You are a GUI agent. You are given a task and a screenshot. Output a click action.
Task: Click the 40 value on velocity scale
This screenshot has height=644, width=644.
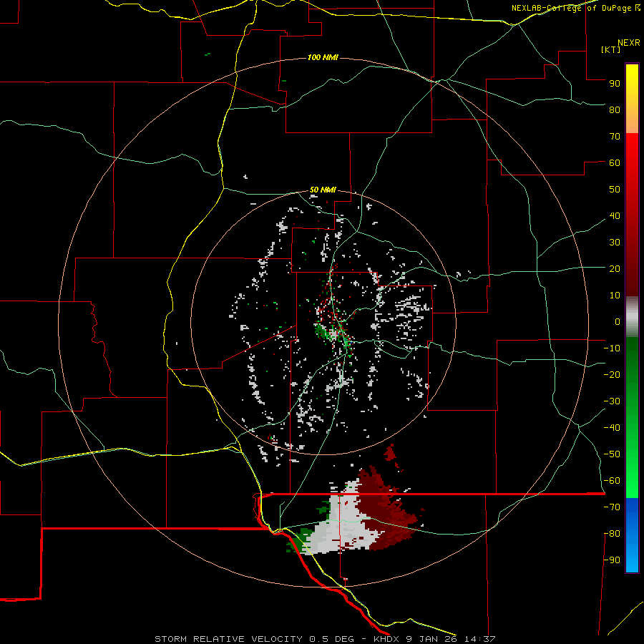(615, 215)
